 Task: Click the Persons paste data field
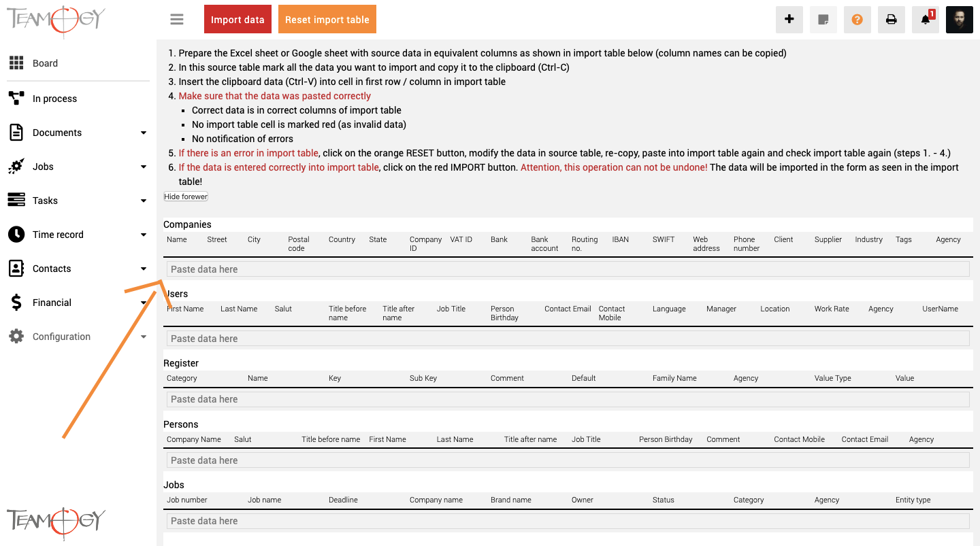(568, 460)
